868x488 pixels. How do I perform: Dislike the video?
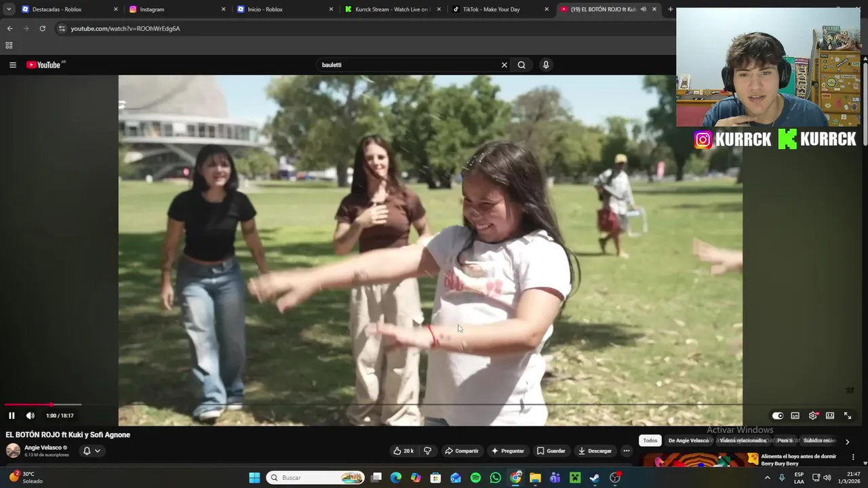(x=427, y=451)
